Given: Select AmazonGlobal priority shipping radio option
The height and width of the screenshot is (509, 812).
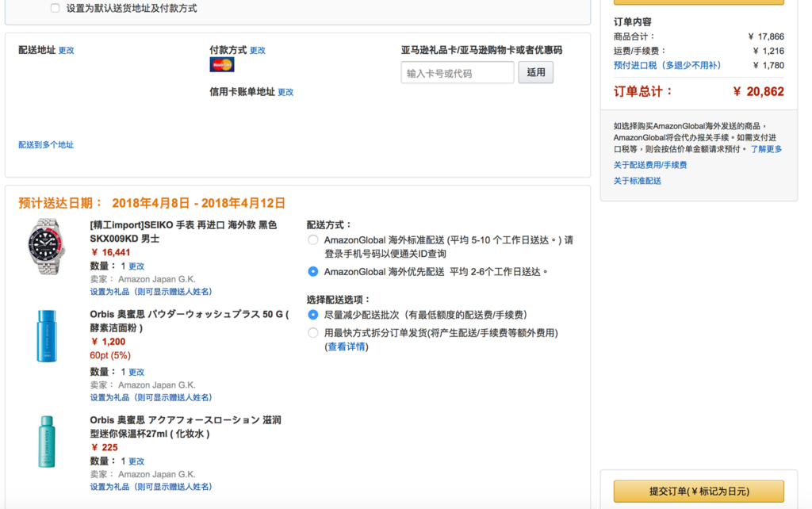Looking at the screenshot, I should pos(313,272).
